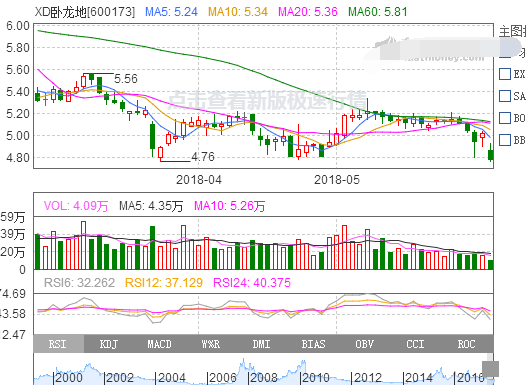The image size is (526, 386).
Task: Click the new version quotes watermark link
Action: tap(267, 100)
